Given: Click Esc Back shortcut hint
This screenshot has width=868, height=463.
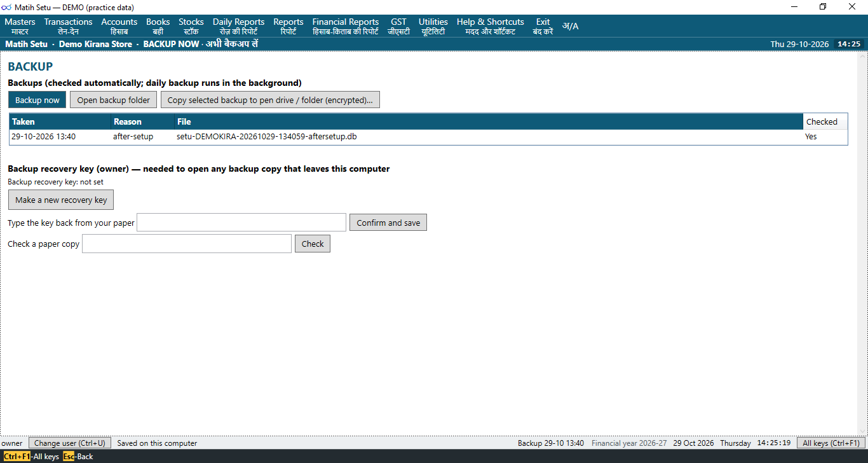Looking at the screenshot, I should point(78,457).
